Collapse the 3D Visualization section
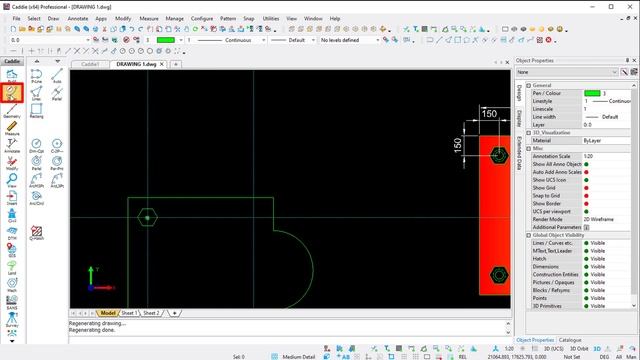 point(529,133)
